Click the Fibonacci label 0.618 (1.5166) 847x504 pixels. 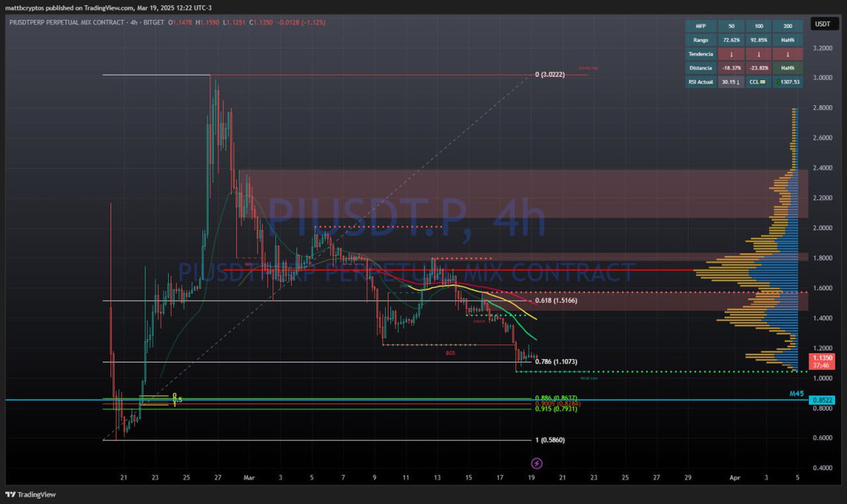click(557, 301)
